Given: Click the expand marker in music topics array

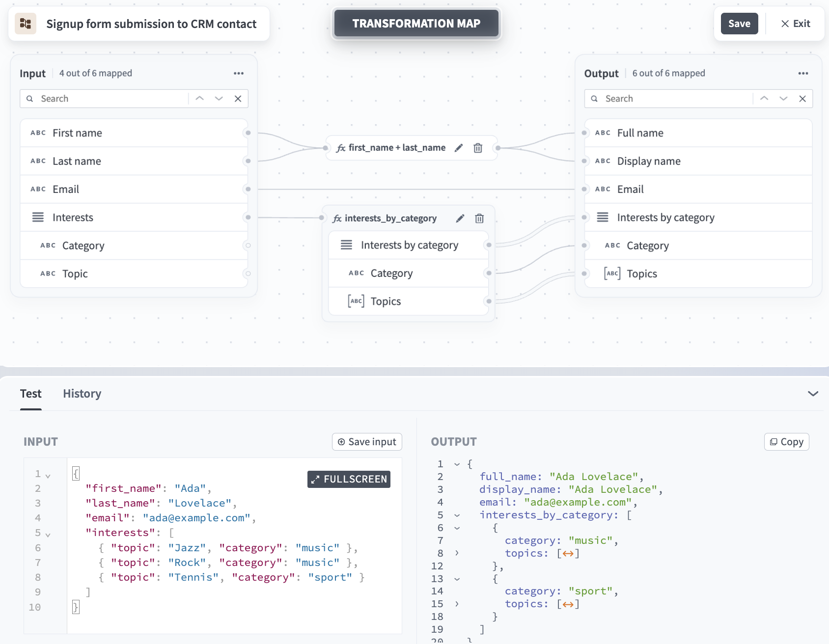Looking at the screenshot, I should (568, 554).
